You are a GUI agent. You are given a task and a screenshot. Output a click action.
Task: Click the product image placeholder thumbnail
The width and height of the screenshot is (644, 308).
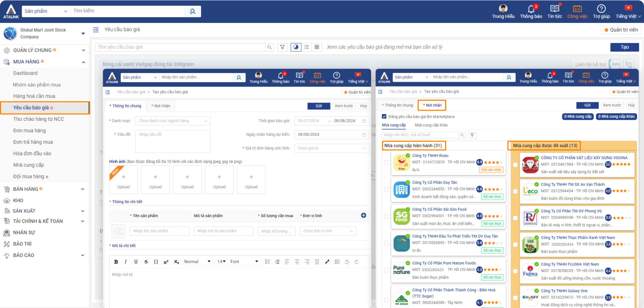119,231
